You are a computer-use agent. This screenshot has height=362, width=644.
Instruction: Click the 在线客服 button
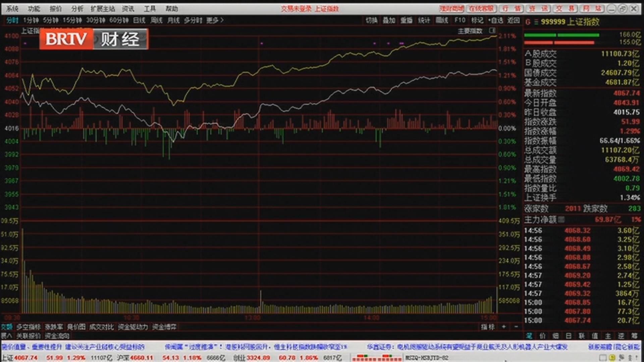click(481, 9)
